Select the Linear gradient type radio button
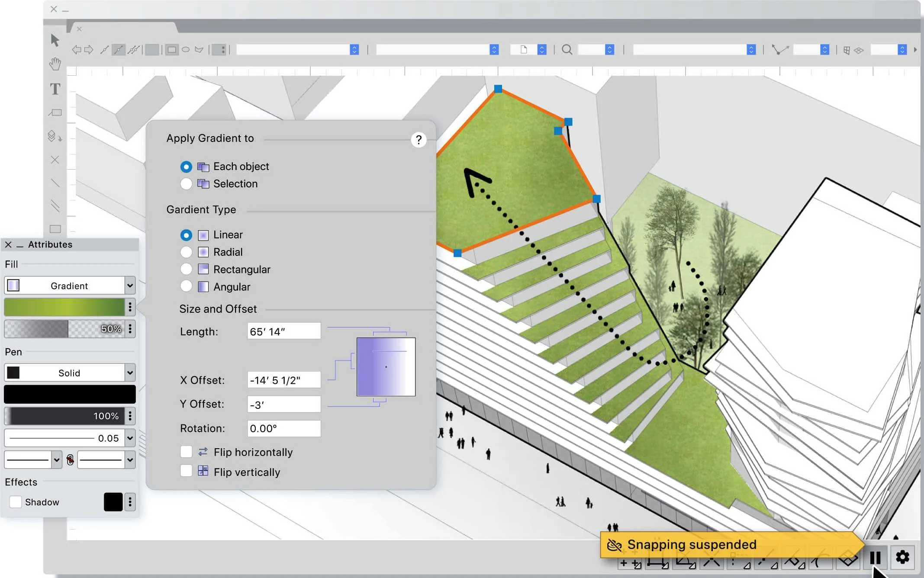 [186, 234]
